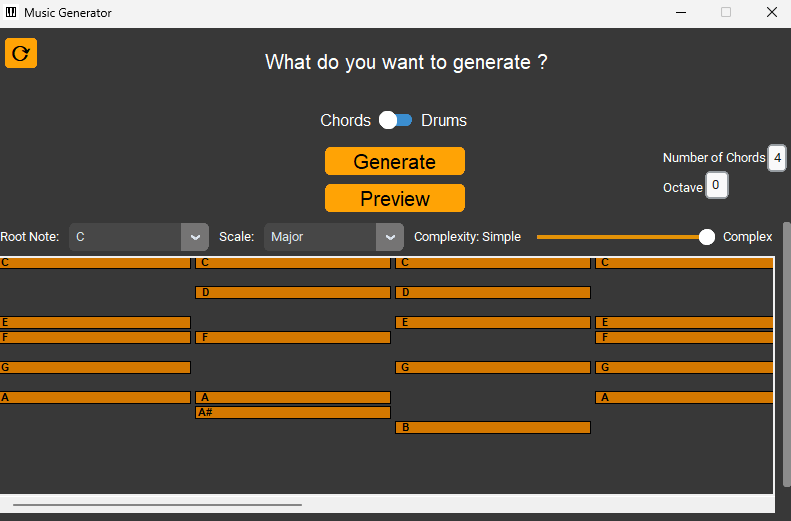Select the D note in second chord
Viewport: 791px width, 521px height.
[x=293, y=293]
